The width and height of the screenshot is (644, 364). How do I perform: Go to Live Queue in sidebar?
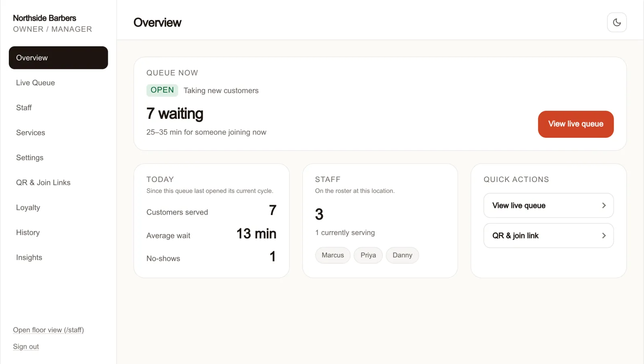click(x=58, y=83)
